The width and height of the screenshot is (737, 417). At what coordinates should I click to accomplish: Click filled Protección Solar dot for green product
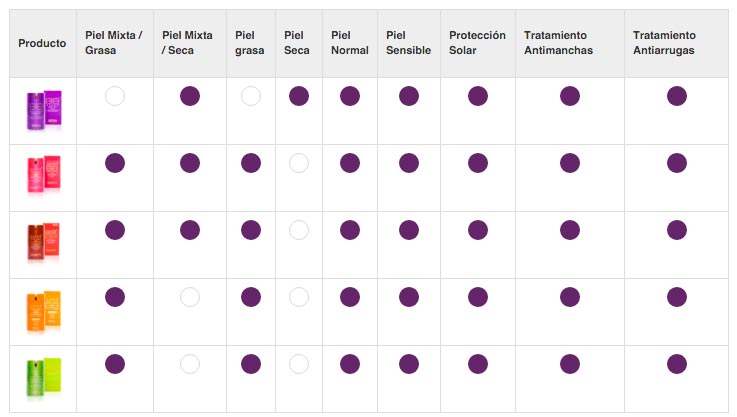(477, 364)
